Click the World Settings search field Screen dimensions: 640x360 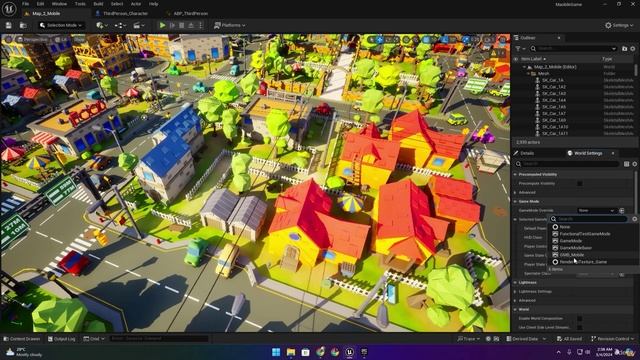click(567, 164)
